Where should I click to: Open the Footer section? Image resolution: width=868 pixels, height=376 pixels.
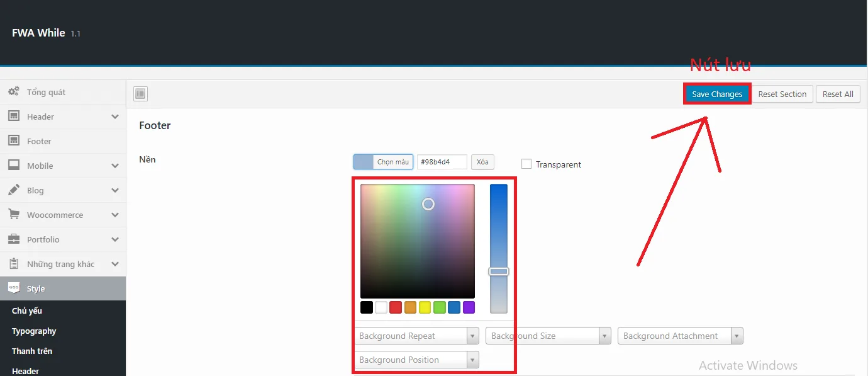pos(63,141)
